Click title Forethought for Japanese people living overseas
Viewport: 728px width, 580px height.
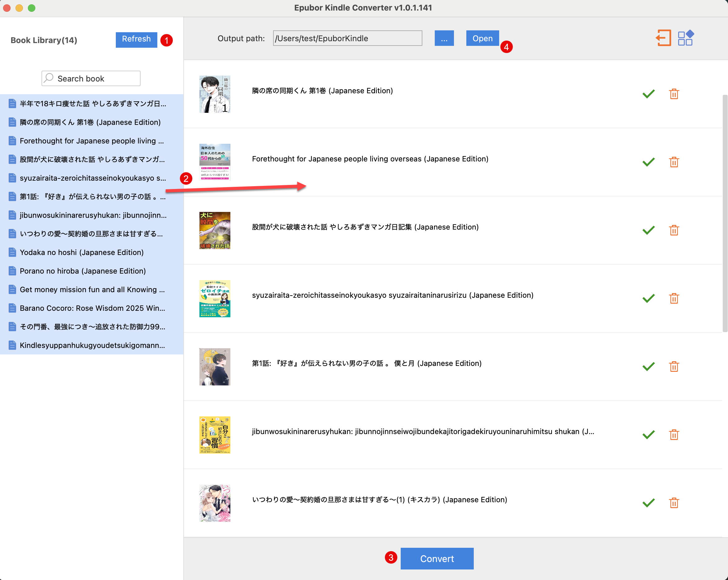point(370,159)
